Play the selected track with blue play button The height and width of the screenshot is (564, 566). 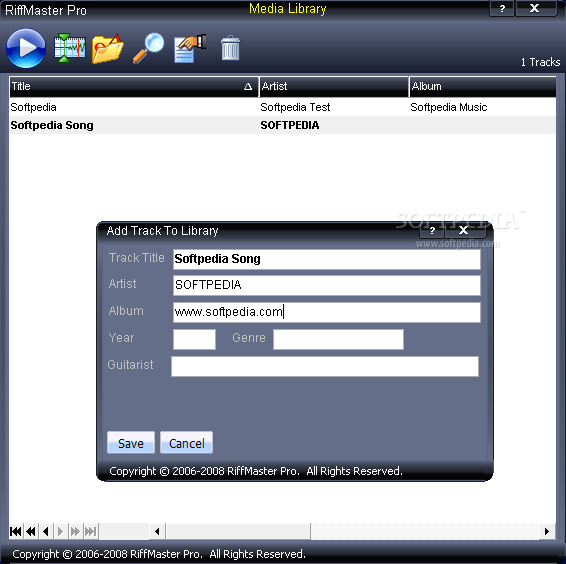pos(26,48)
